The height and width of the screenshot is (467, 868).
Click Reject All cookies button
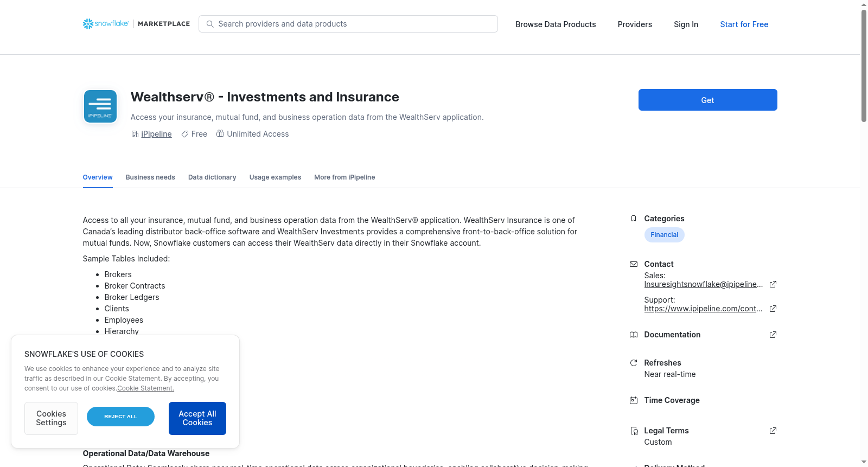(x=120, y=417)
